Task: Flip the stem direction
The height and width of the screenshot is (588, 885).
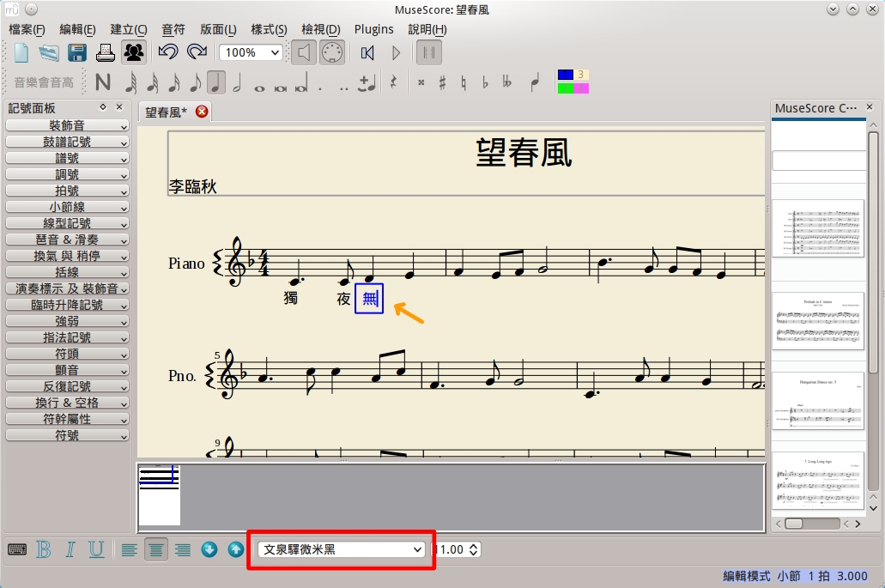Action: pyautogui.click(x=535, y=83)
